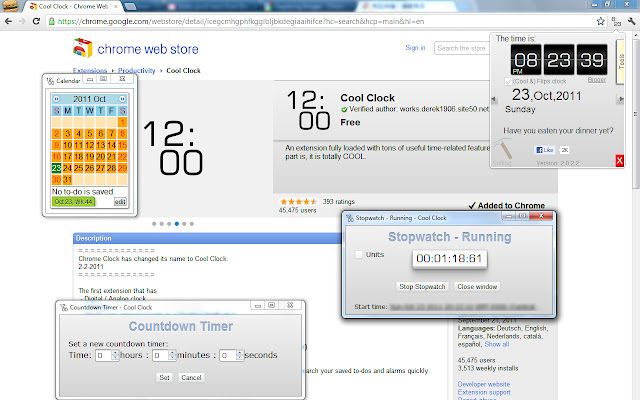Viewport: 640px width, 400px height.
Task: Open the Extensions breadcrumb link
Action: coord(90,71)
